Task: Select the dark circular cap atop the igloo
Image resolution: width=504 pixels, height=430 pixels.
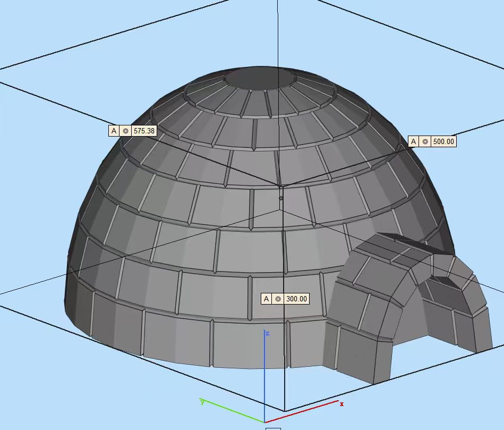Action: 260,79
